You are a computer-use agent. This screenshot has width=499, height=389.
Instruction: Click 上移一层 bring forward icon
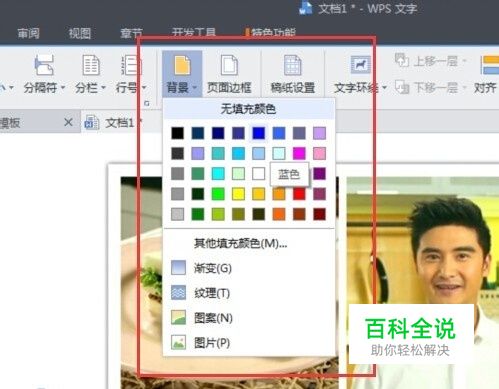402,60
